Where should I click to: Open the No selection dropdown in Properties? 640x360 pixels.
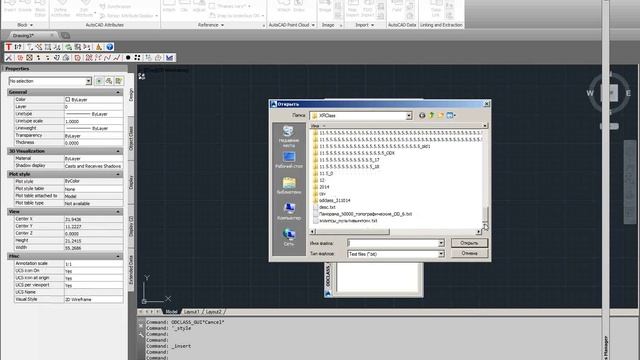(88, 81)
